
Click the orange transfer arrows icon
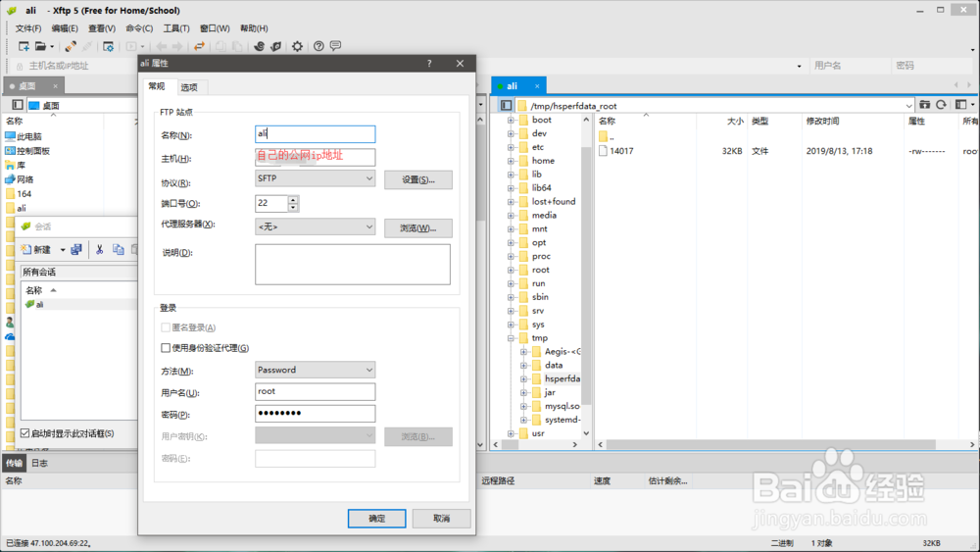click(x=199, y=46)
